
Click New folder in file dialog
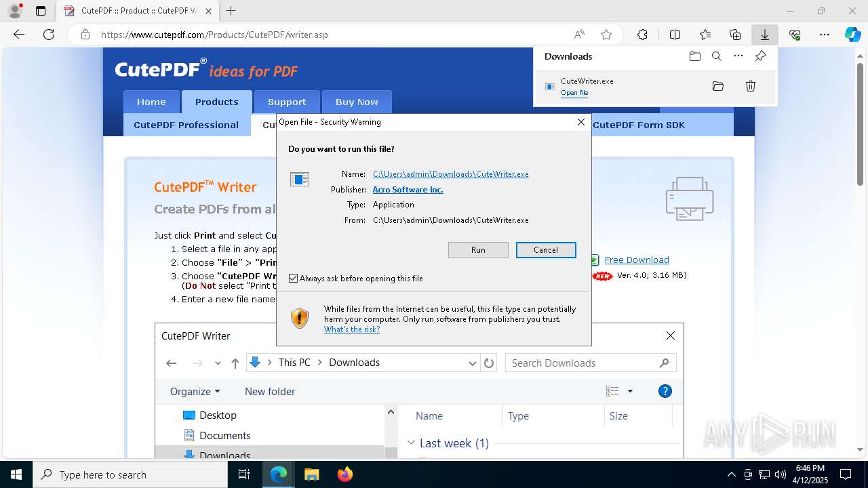pyautogui.click(x=270, y=391)
